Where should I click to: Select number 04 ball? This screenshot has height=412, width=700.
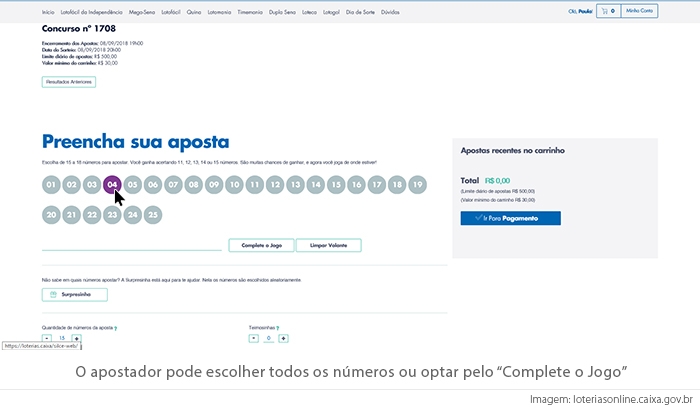coord(112,185)
